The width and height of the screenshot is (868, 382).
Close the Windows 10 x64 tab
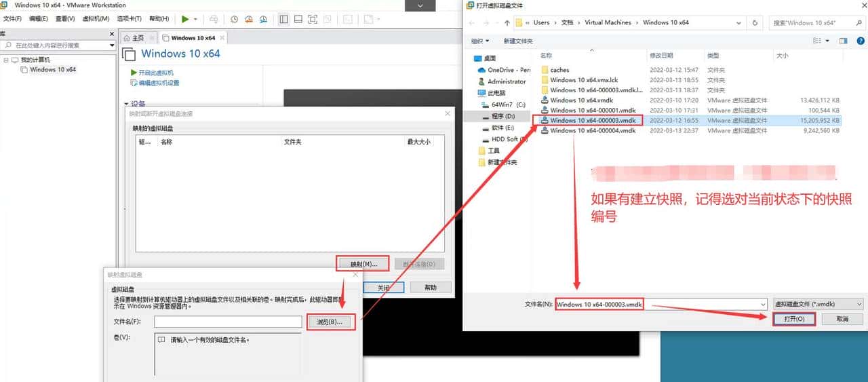222,38
